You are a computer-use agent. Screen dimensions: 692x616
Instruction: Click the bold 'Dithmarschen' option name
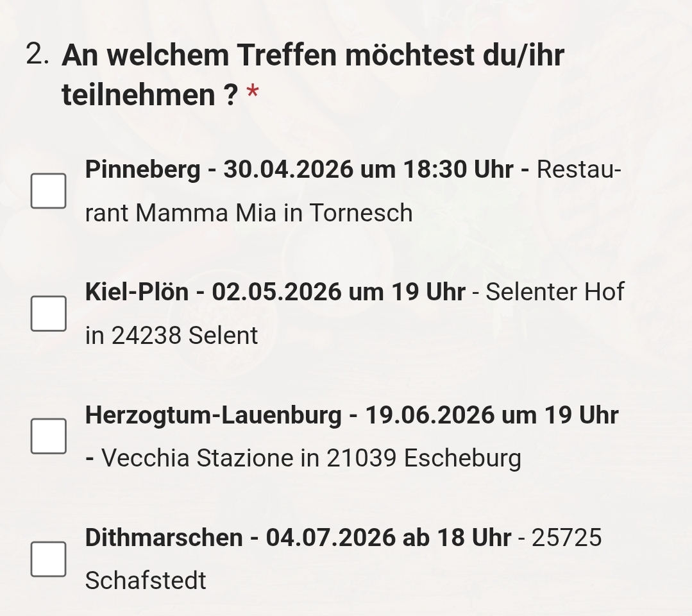point(164,538)
